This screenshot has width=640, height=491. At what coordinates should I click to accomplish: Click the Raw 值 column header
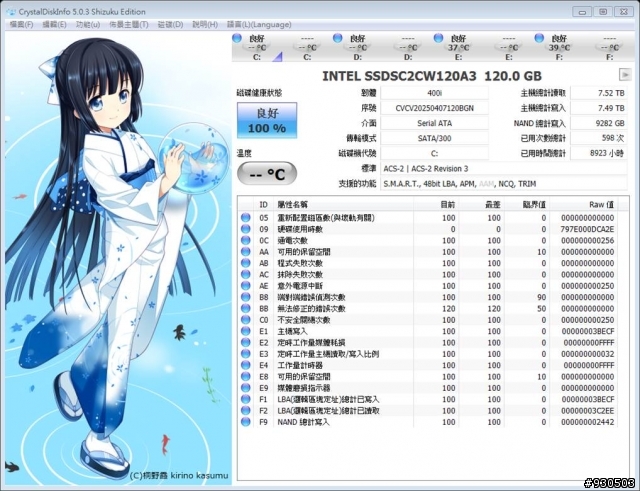pos(584,205)
